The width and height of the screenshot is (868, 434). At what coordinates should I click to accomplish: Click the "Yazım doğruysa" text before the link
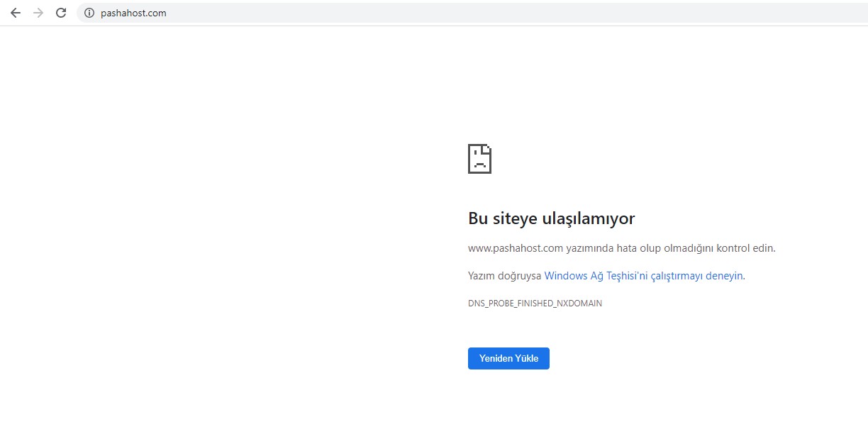coord(504,276)
